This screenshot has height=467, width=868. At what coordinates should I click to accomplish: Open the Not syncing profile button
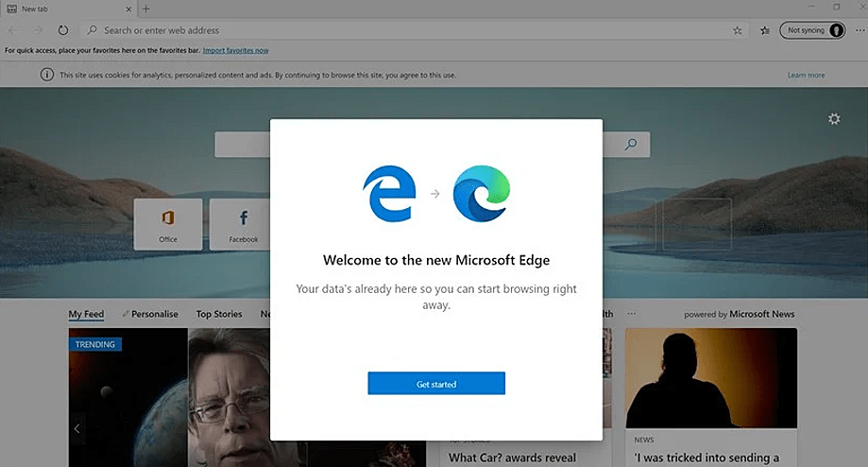click(812, 30)
